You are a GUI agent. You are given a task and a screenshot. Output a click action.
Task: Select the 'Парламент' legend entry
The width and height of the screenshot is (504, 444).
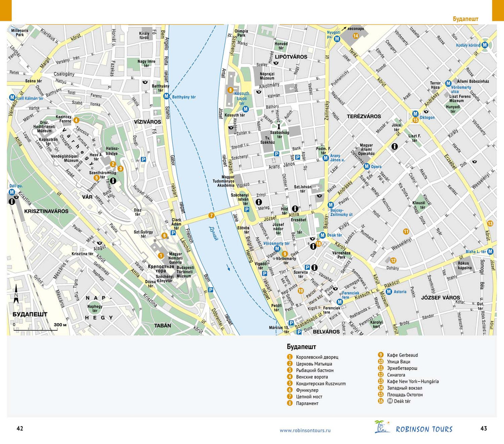(x=307, y=403)
